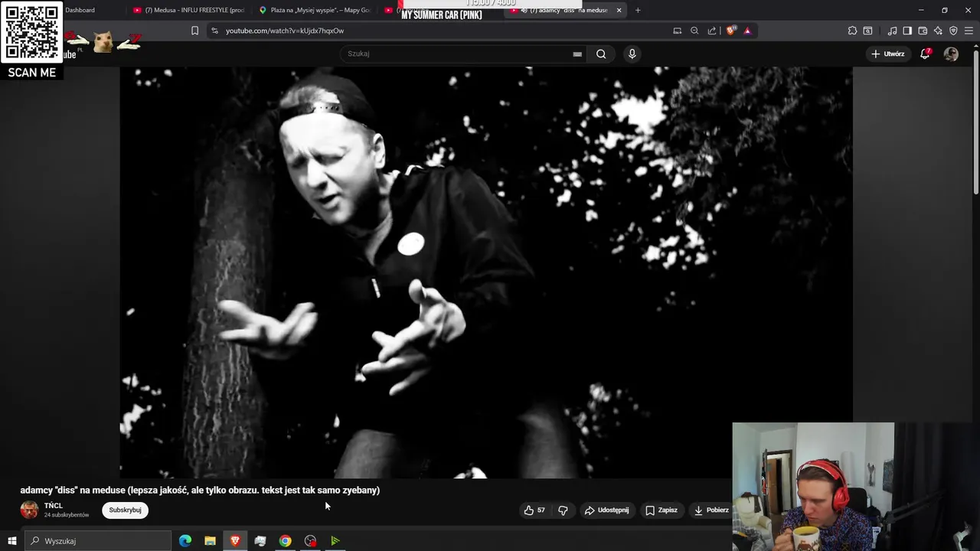Click the Windows taskbar Wyszukaj search box

pyautogui.click(x=98, y=541)
